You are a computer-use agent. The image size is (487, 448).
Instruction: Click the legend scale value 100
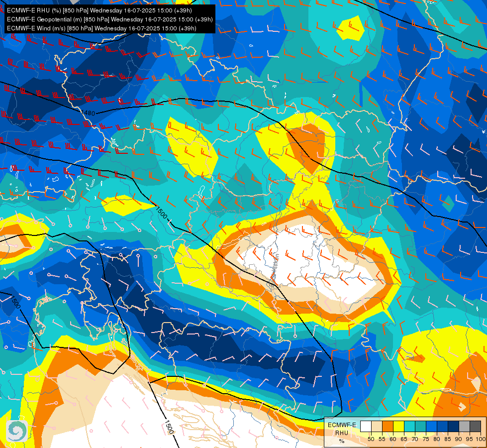pos(481,439)
